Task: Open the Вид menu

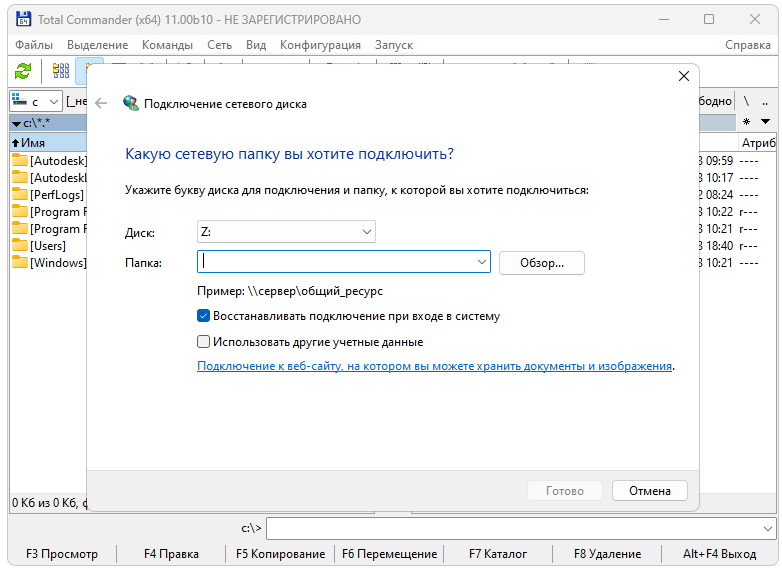Action: click(256, 45)
